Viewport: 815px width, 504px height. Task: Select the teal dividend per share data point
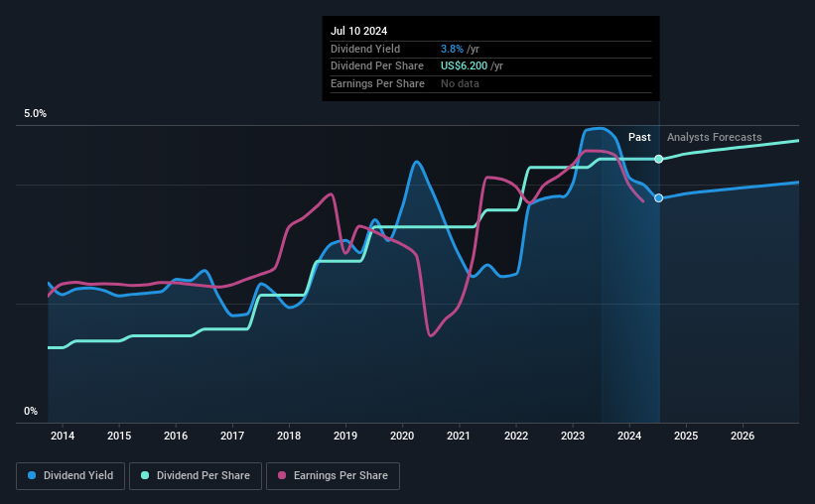click(x=658, y=159)
